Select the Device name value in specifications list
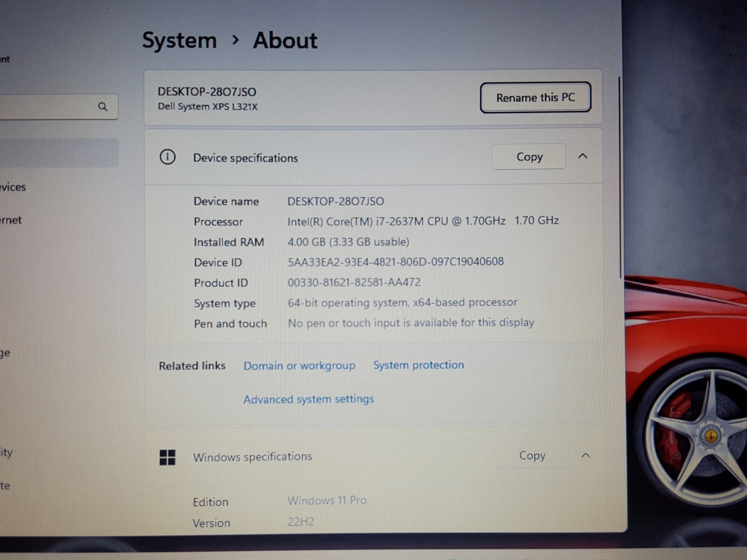This screenshot has height=560, width=747. coord(336,201)
